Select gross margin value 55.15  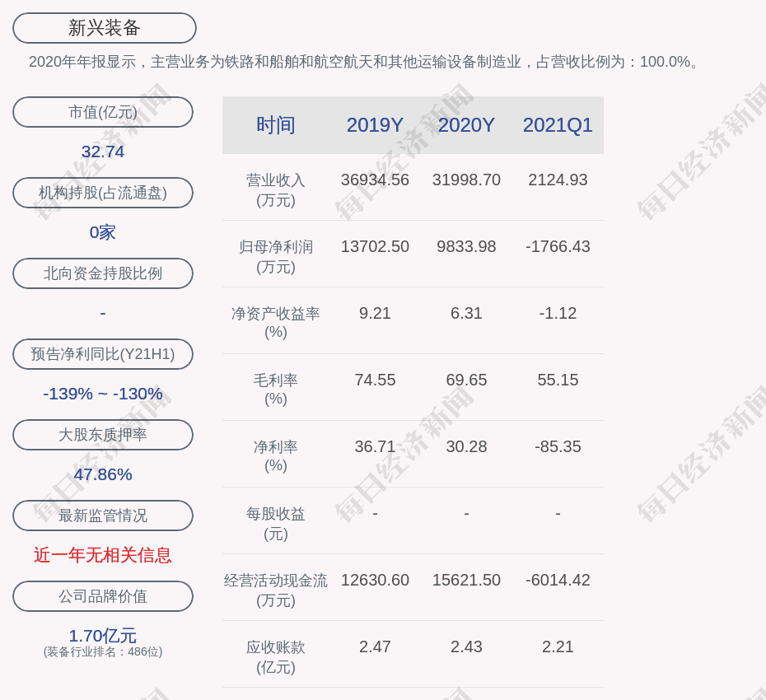(x=558, y=380)
